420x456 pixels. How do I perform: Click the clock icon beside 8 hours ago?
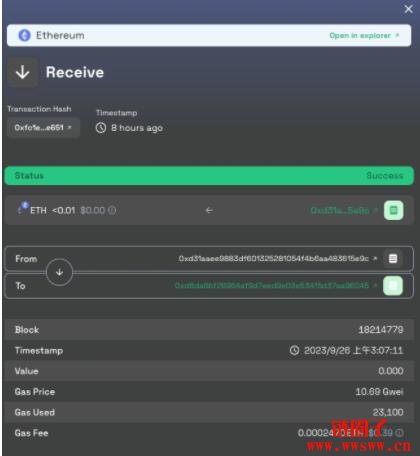tap(101, 128)
